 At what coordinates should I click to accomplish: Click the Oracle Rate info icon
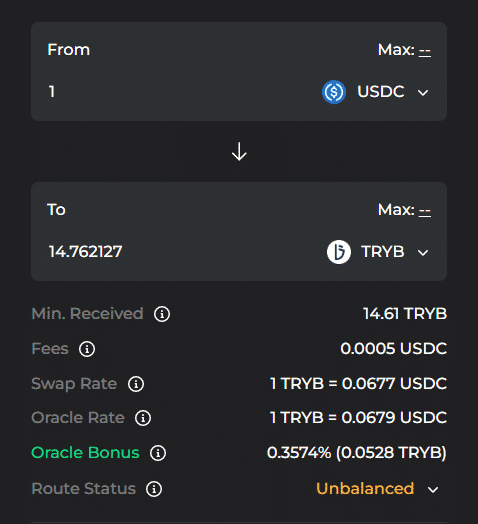[x=143, y=418]
